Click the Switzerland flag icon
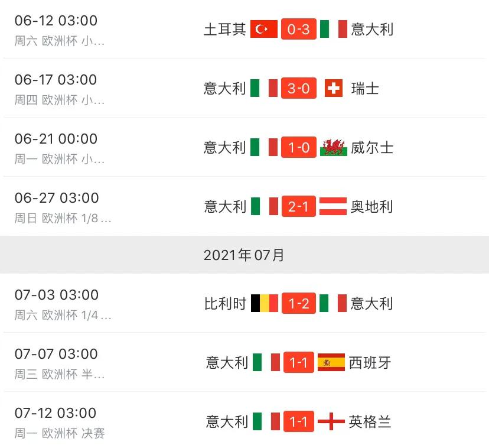The height and width of the screenshot is (448, 489). (334, 88)
